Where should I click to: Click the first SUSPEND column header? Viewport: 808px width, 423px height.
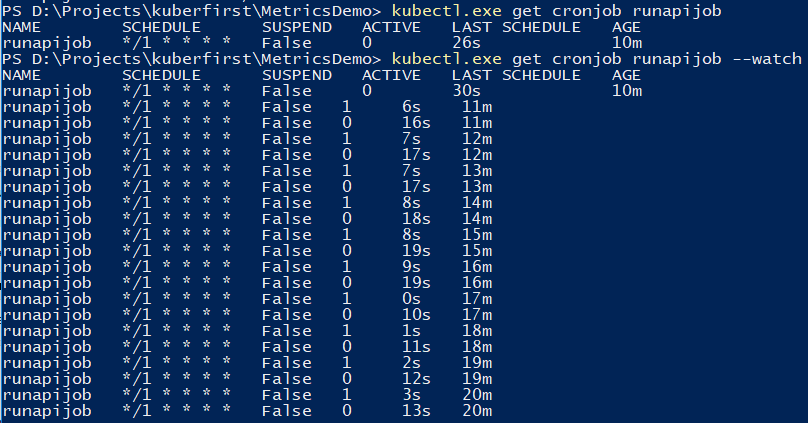point(296,27)
